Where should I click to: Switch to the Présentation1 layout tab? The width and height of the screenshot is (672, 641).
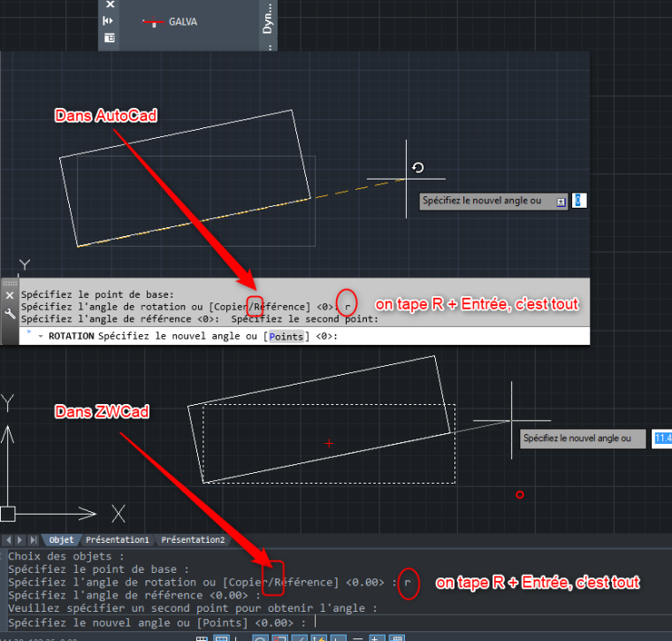[118, 540]
